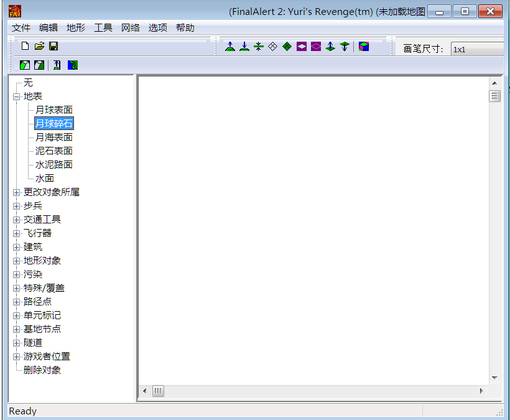
Task: Expand the 基地节点 node
Action: (17, 329)
